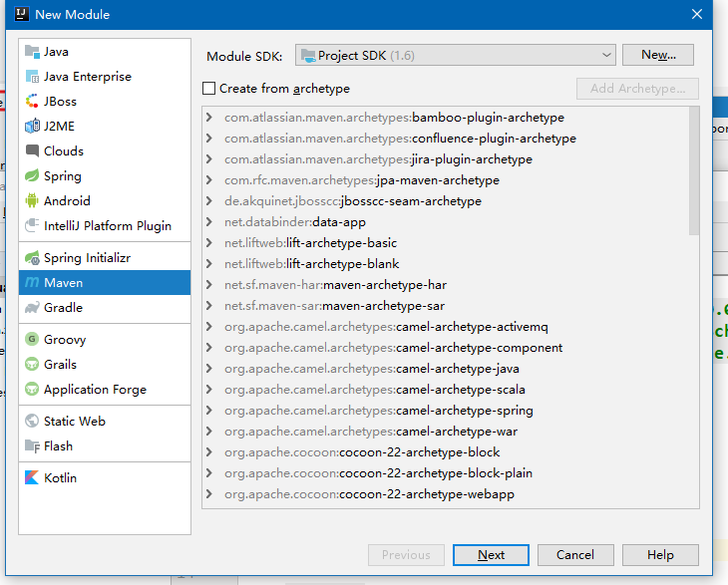The width and height of the screenshot is (728, 585).
Task: Select cocoon-22-archetype-block-plain row
Action: (x=446, y=472)
